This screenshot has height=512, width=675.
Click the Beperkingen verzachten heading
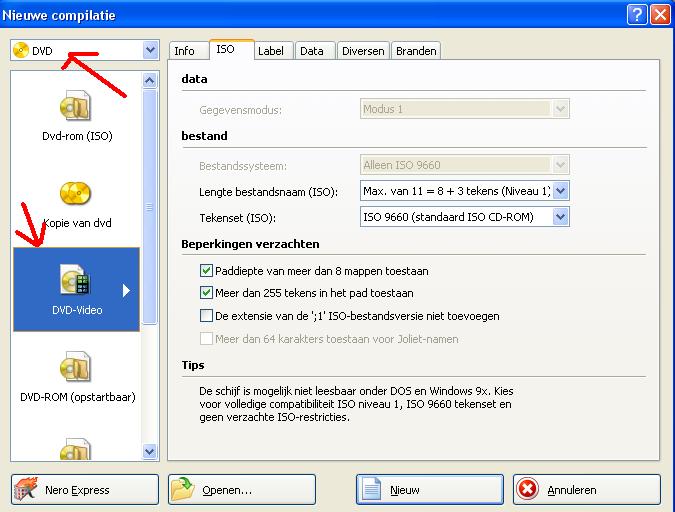coord(250,244)
